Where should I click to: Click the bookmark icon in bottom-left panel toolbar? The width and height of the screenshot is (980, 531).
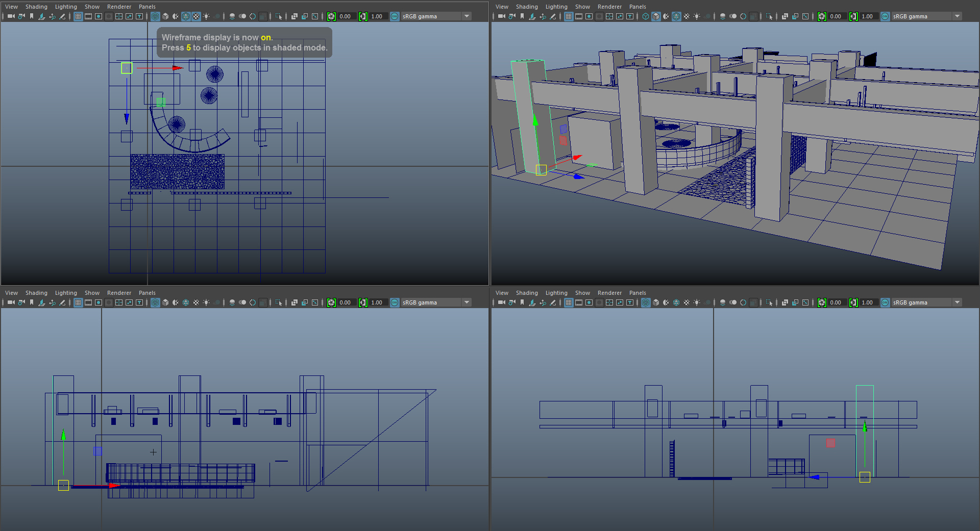pos(32,302)
